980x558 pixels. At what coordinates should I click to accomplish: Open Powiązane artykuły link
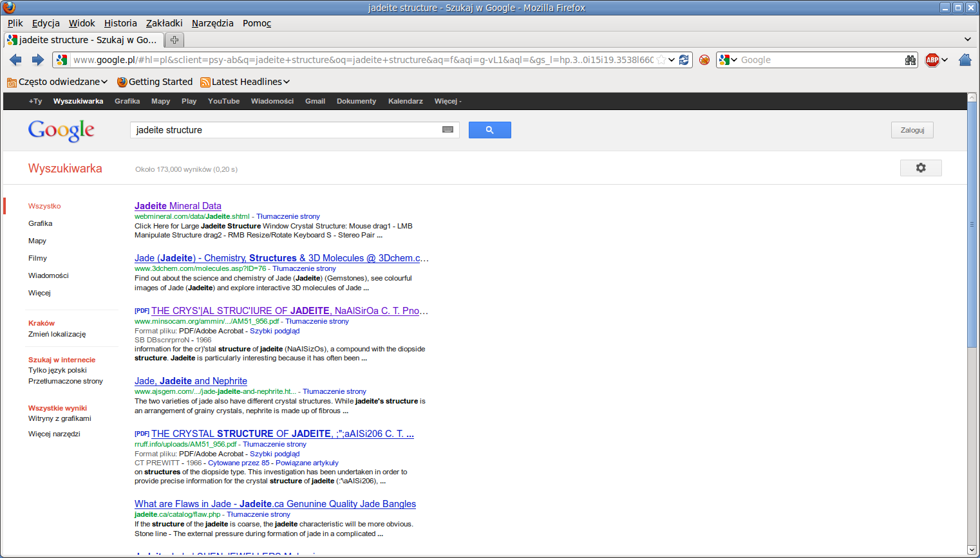click(307, 463)
